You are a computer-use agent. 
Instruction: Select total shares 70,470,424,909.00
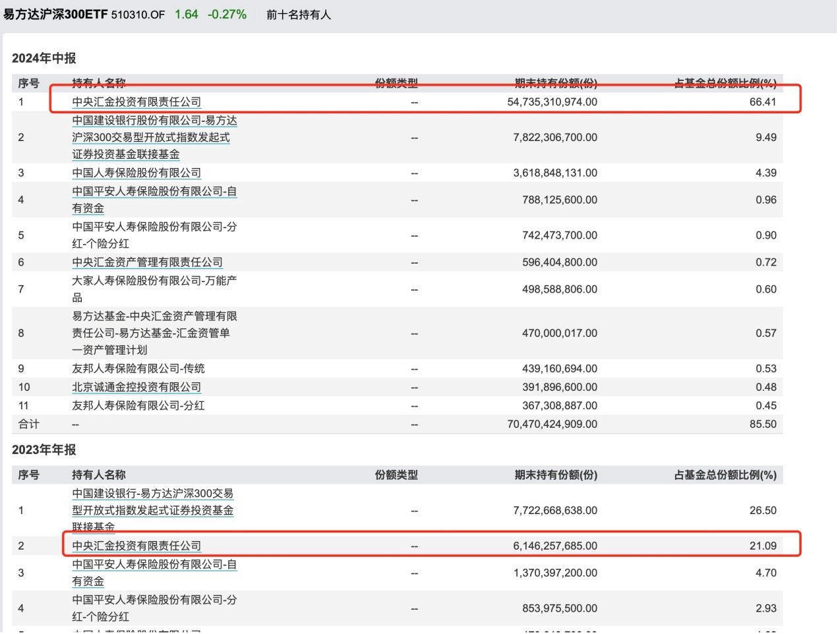pyautogui.click(x=553, y=424)
